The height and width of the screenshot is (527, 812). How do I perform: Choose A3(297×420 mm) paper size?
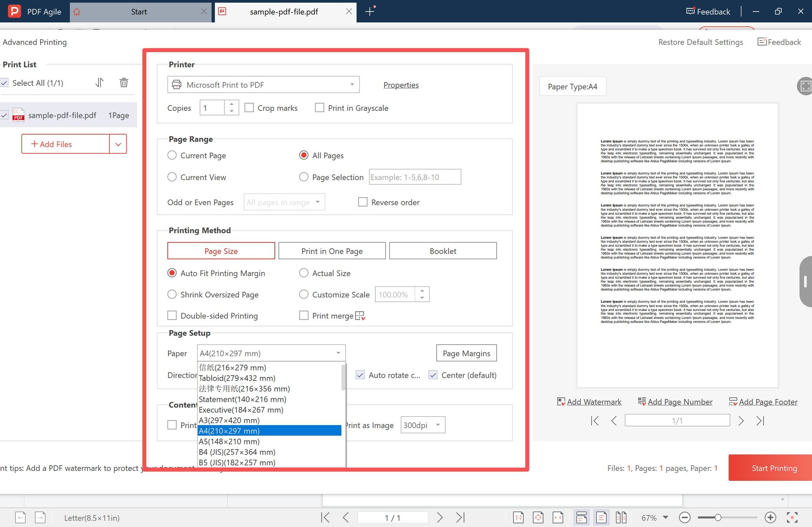point(269,420)
